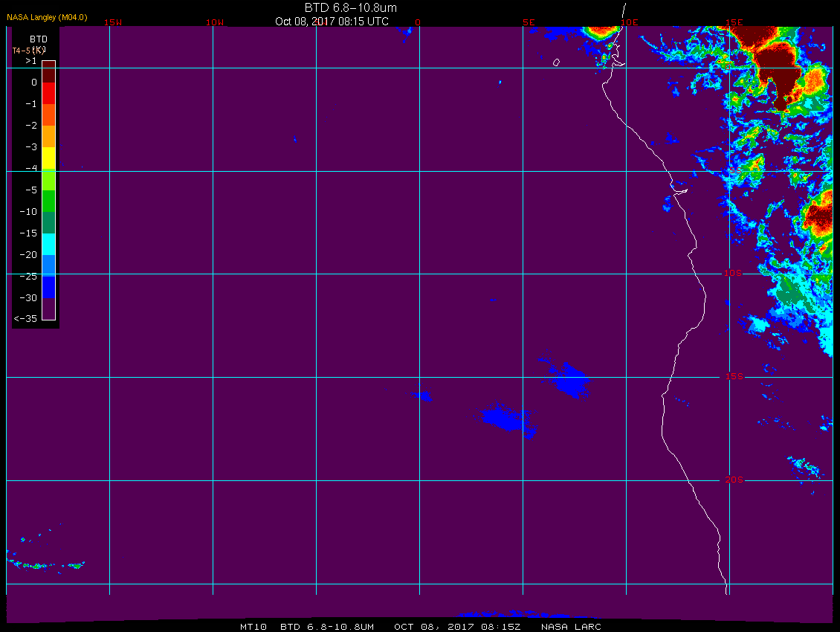Click the 20S latitude label
This screenshot has width=840, height=632.
(734, 480)
